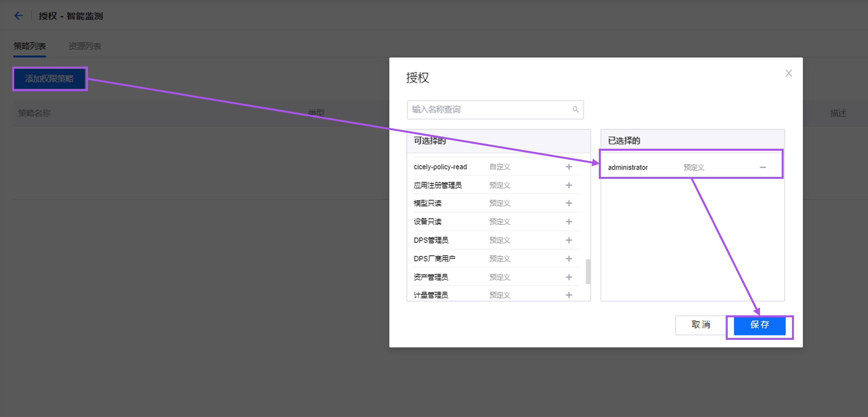Add 模型只读 policy using plus icon
This screenshot has width=868, height=417.
568,203
